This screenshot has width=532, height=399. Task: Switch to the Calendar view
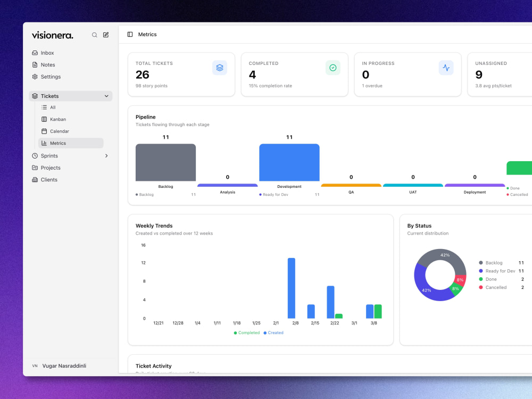(x=71, y=131)
